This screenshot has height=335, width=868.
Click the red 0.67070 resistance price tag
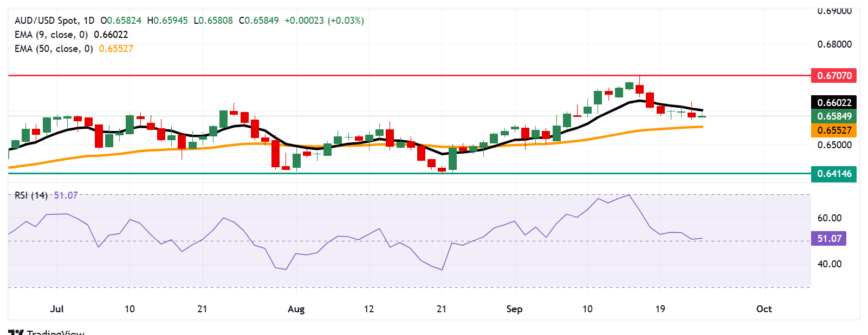(x=834, y=75)
